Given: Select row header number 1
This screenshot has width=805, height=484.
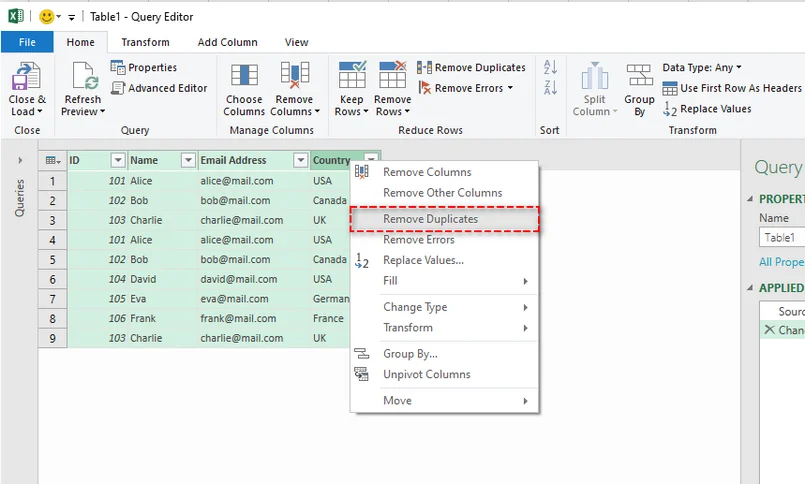Looking at the screenshot, I should (x=52, y=181).
